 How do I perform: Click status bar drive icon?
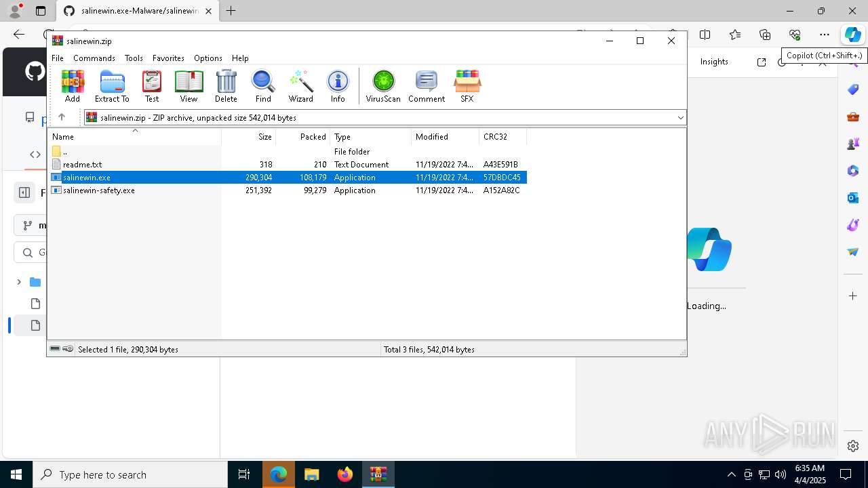point(55,349)
